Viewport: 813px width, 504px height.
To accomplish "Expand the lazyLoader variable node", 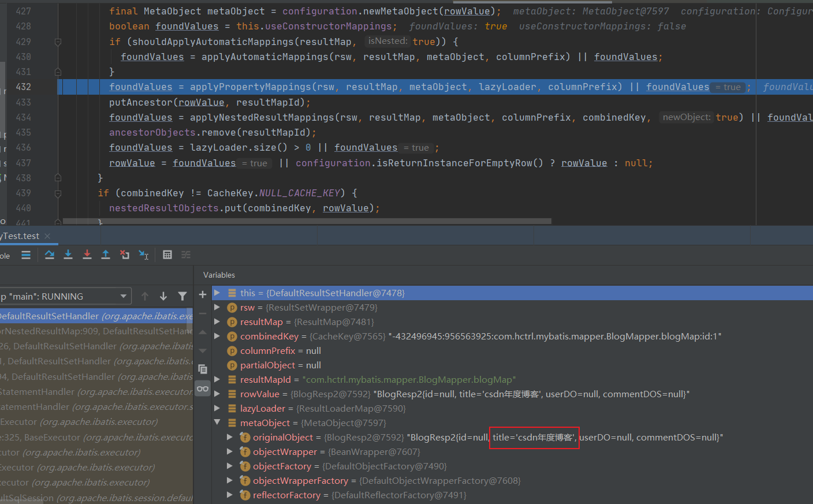I will (217, 408).
